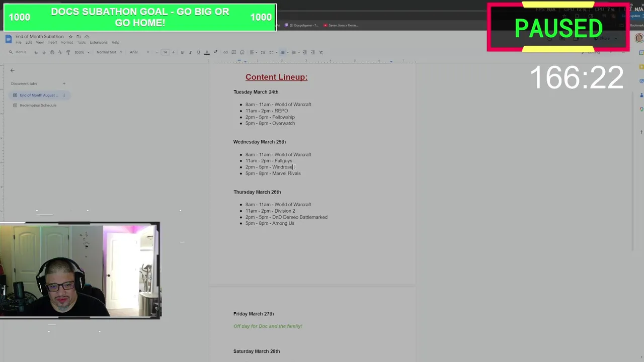
Task: Click the Add comment icon
Action: coord(233,52)
